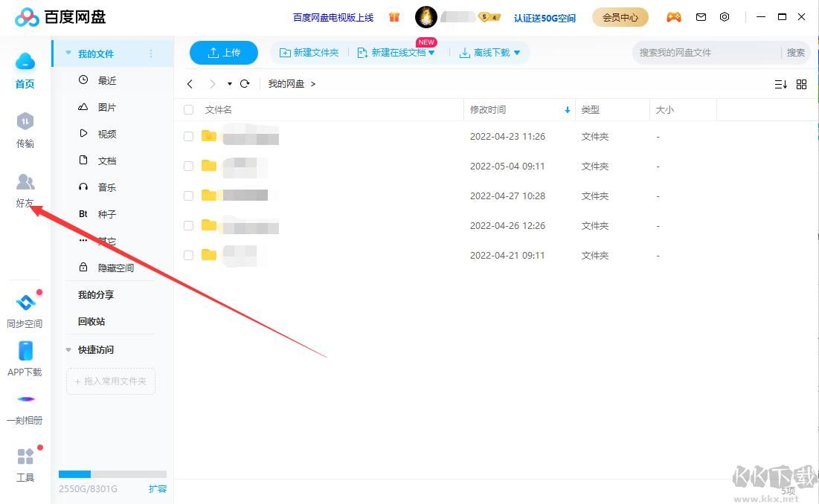Open the 好友 friends icon in sidebar
Screen dimensions: 819x504
pos(25,183)
